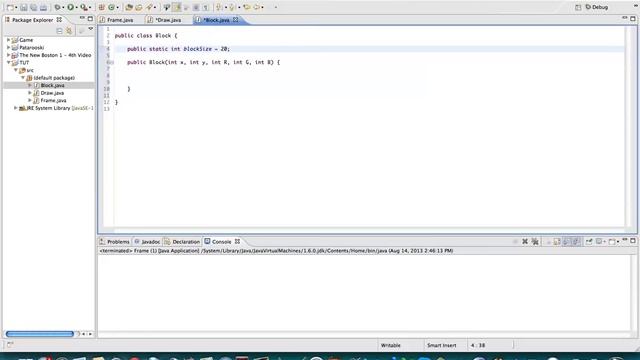Open the Declaration view tab
This screenshot has width=640, height=360.
[x=182, y=242]
